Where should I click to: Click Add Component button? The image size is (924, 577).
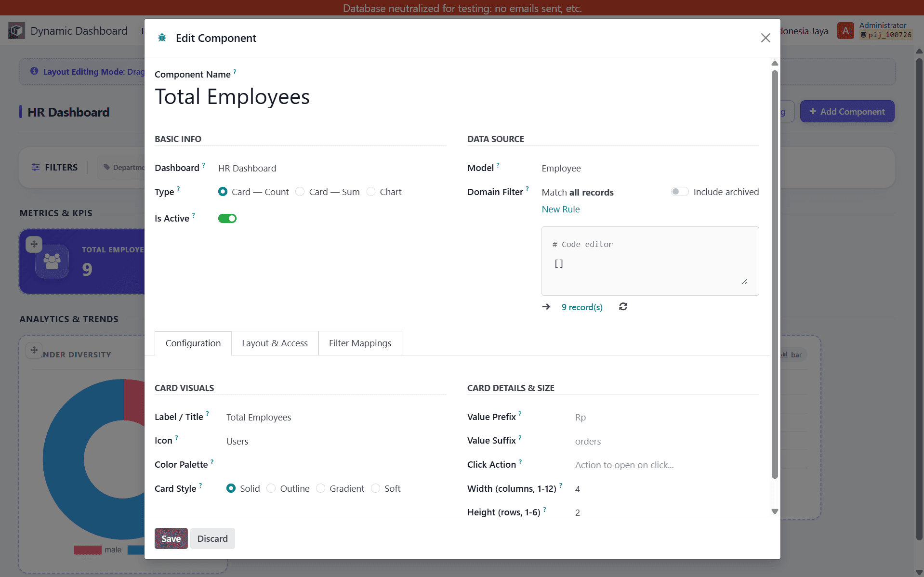847,111
